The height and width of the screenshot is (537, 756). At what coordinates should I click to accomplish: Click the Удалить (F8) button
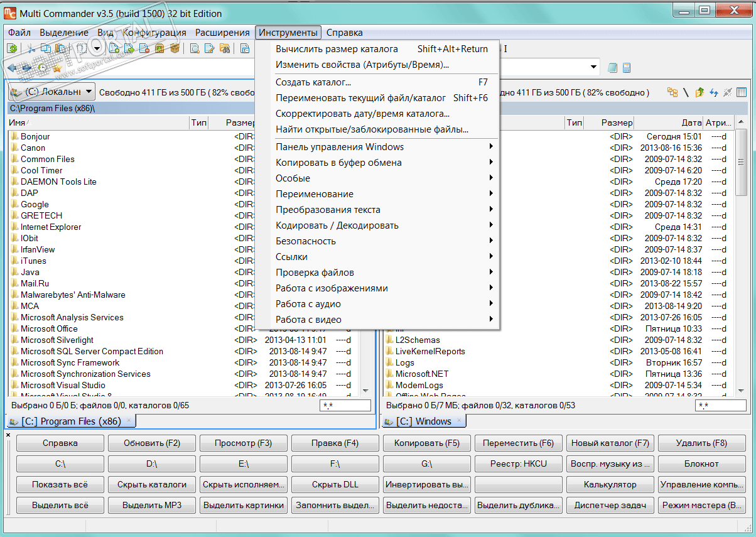[x=702, y=443]
